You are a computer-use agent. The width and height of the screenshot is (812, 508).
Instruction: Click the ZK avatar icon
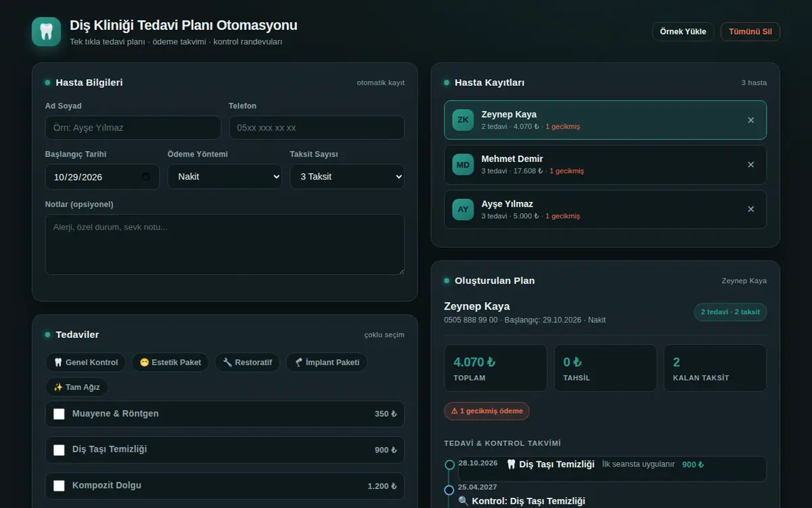pos(463,120)
